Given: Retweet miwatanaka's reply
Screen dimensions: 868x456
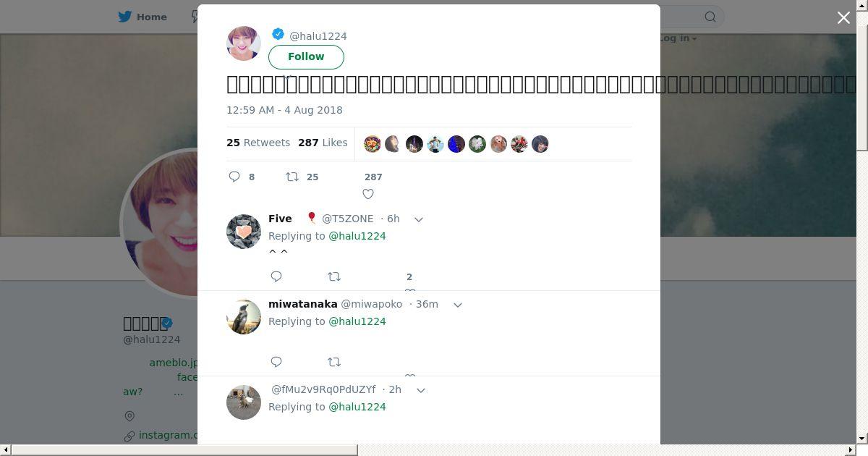Looking at the screenshot, I should 334,362.
